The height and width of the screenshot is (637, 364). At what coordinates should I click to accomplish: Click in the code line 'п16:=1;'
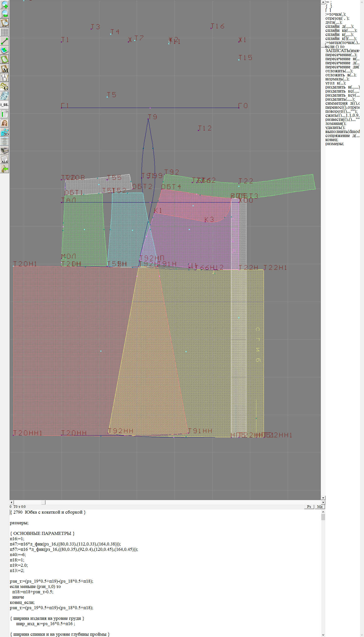17,539
